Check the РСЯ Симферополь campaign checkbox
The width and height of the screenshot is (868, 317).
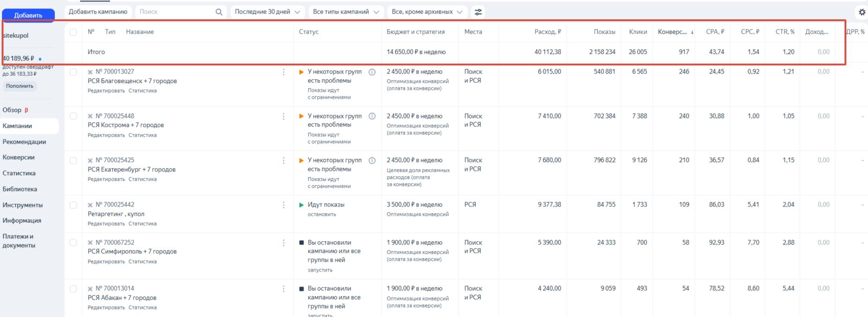73,243
